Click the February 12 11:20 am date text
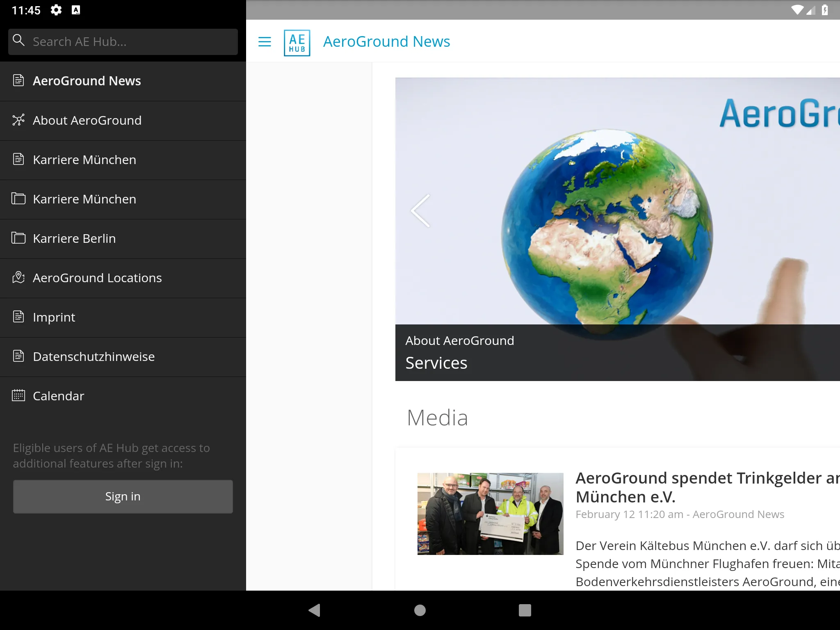 [x=629, y=514]
